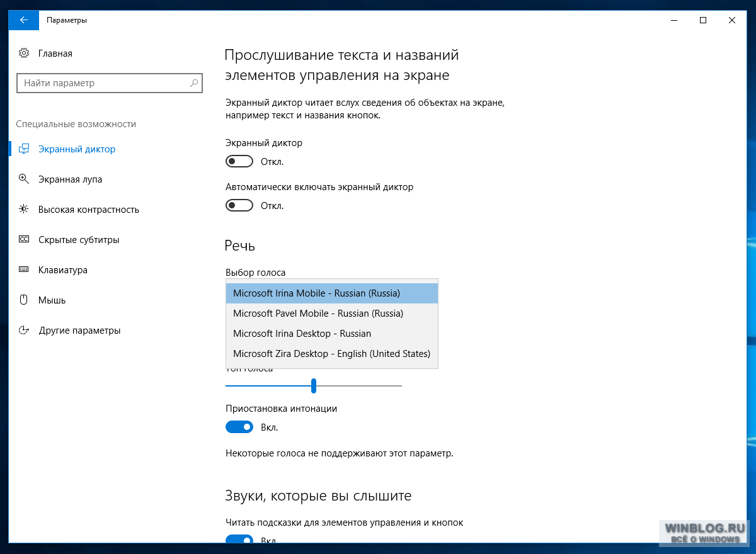Click the CC icon for Скрытые субтитры

click(x=24, y=240)
